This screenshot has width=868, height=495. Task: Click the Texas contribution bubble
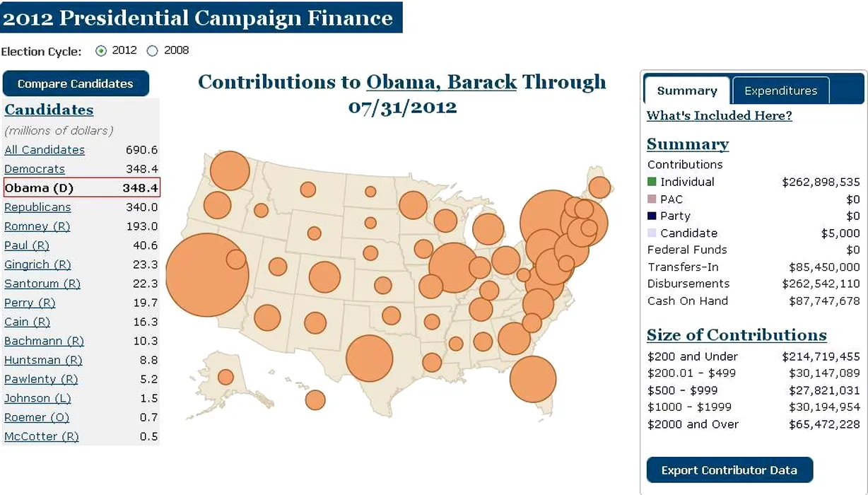tap(369, 359)
